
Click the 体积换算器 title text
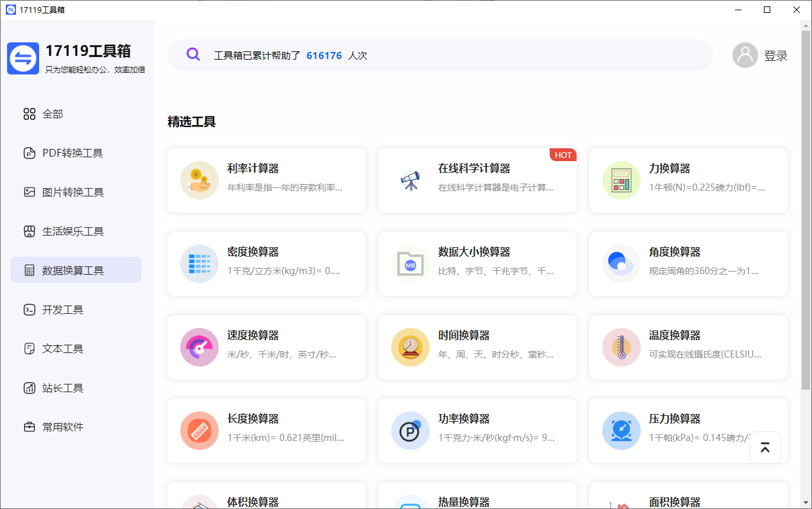(x=253, y=502)
